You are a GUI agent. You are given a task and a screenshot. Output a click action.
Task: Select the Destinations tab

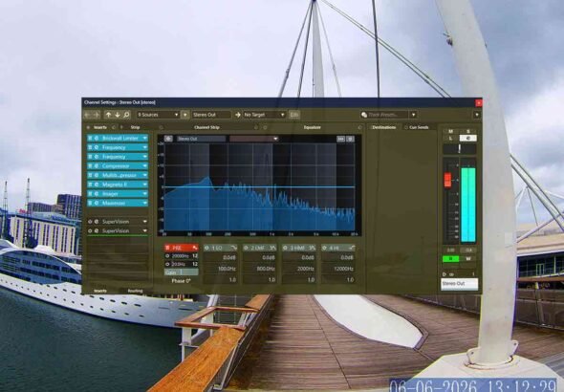click(x=383, y=127)
